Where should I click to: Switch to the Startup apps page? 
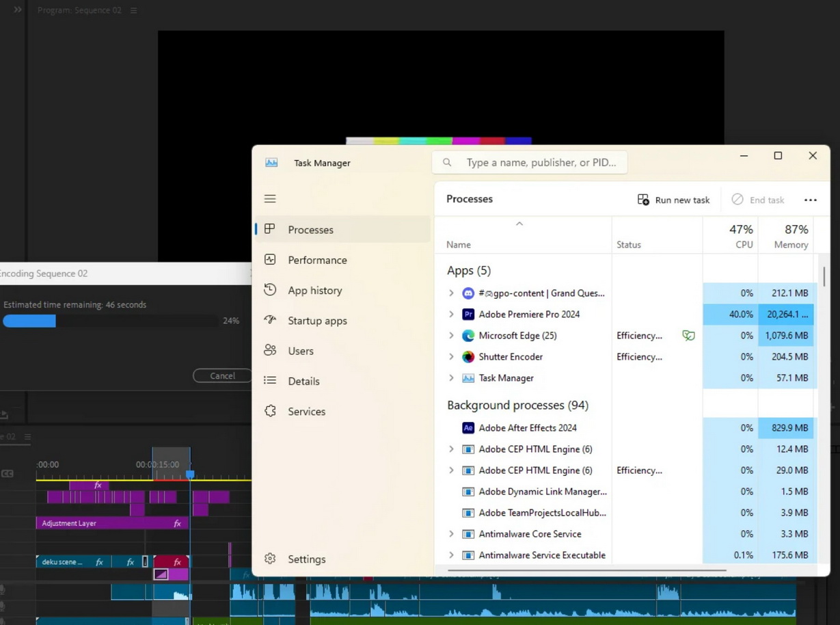point(317,321)
